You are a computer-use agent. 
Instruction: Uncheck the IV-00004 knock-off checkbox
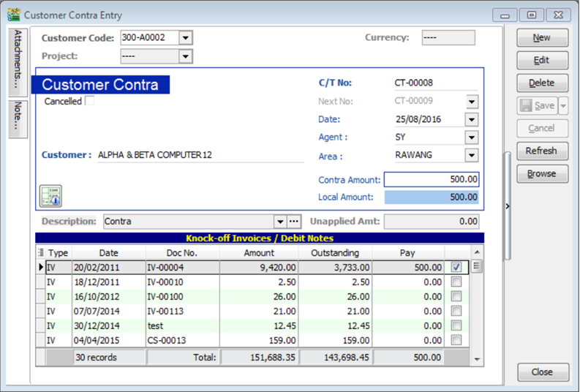tap(456, 267)
